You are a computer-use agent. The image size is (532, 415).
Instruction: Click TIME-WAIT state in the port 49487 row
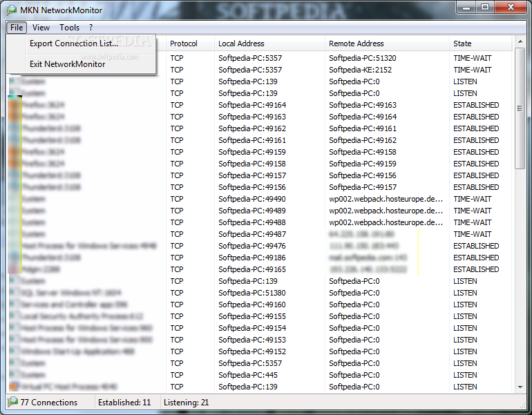coord(473,234)
